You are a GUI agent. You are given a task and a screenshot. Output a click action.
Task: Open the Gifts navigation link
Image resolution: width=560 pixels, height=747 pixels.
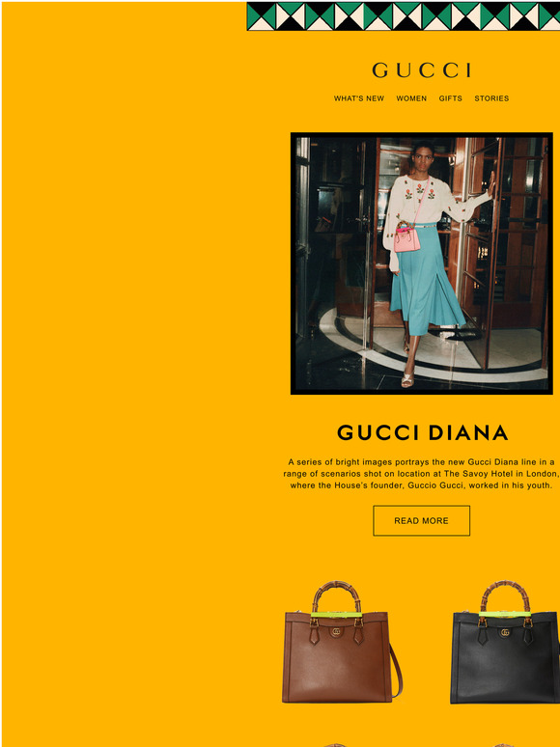tap(450, 98)
